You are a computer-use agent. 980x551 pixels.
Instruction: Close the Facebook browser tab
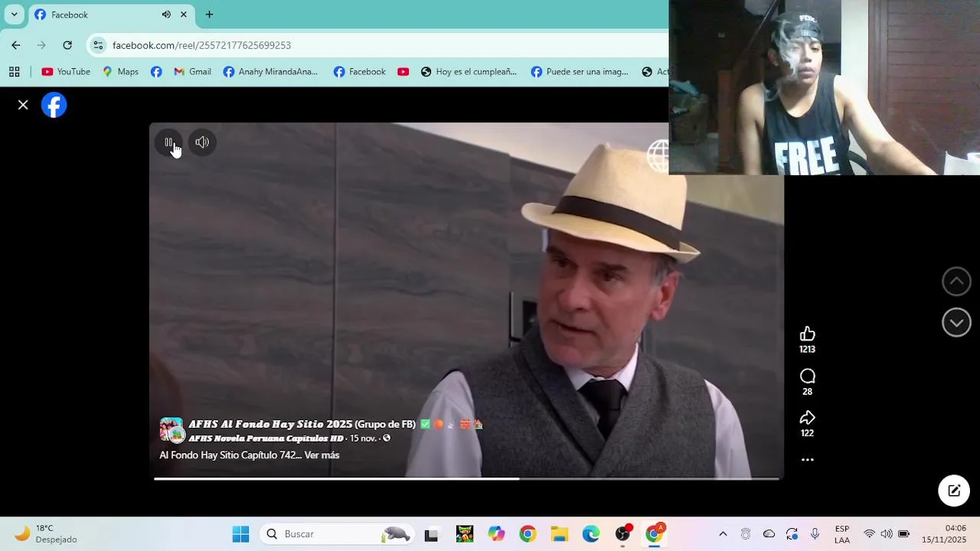pyautogui.click(x=184, y=15)
